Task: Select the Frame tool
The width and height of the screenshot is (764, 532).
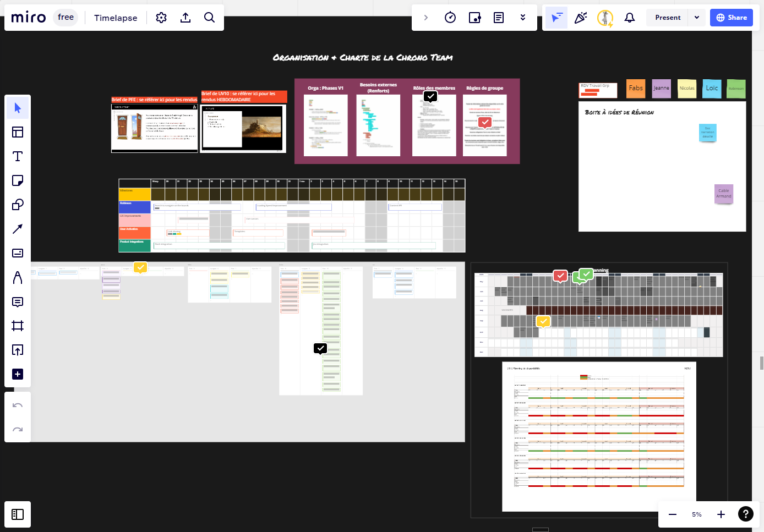Action: [x=18, y=326]
